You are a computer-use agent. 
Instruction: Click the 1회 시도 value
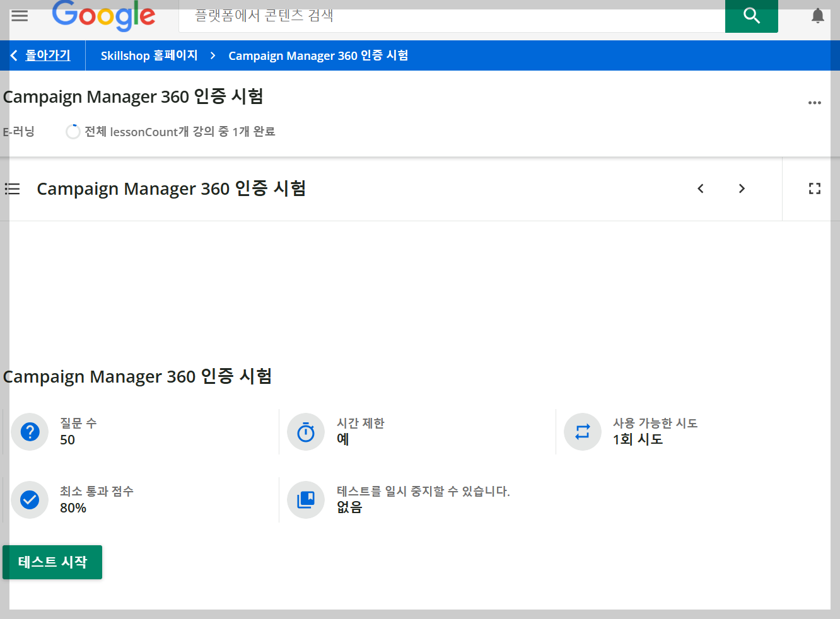[638, 439]
